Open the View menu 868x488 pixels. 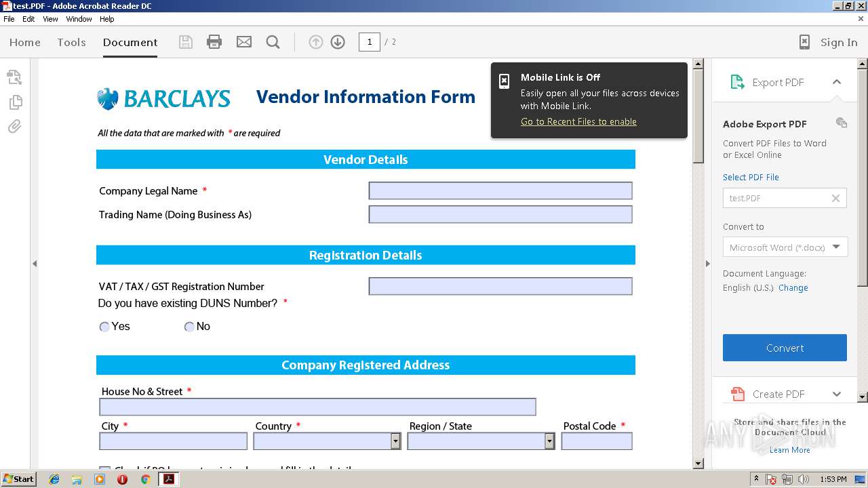[50, 19]
